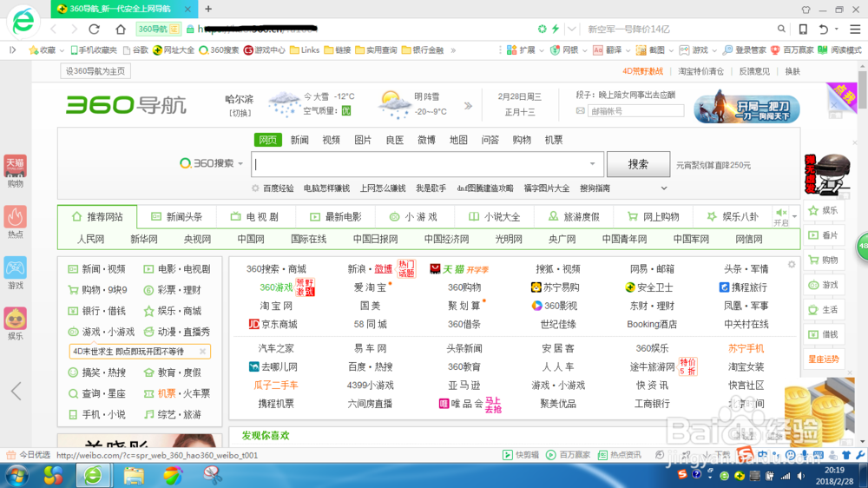This screenshot has height=488, width=868.
Task: Open the hot topics flame sidebar icon
Action: coord(16,222)
